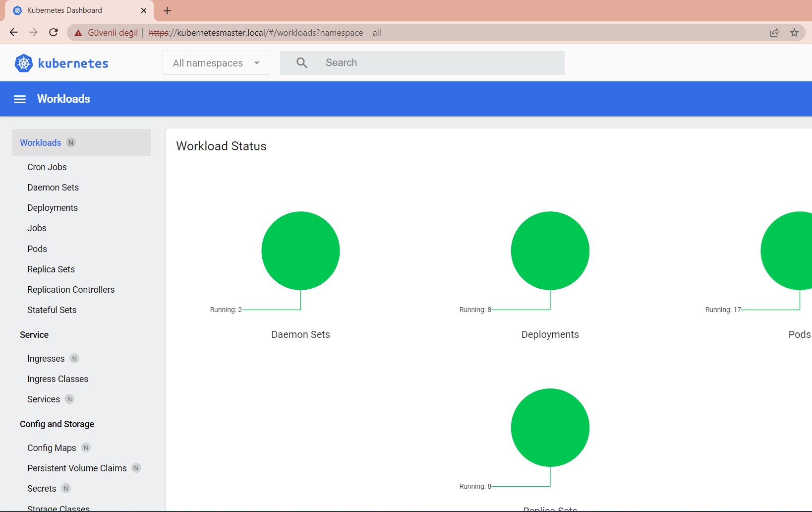Click the browser address bar URL
812x512 pixels.
tap(265, 33)
